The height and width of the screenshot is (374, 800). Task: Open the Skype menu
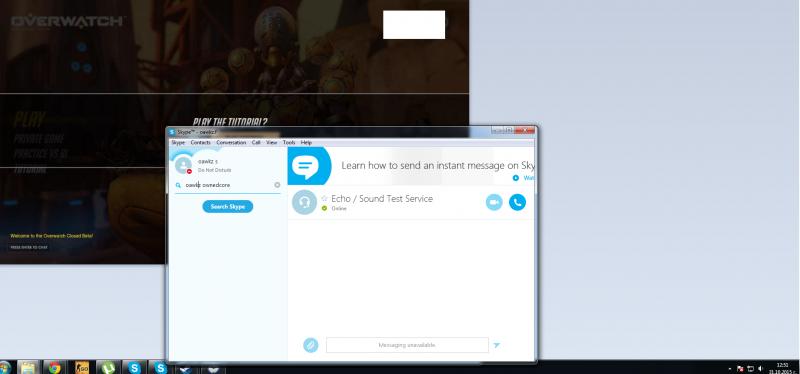tap(178, 143)
